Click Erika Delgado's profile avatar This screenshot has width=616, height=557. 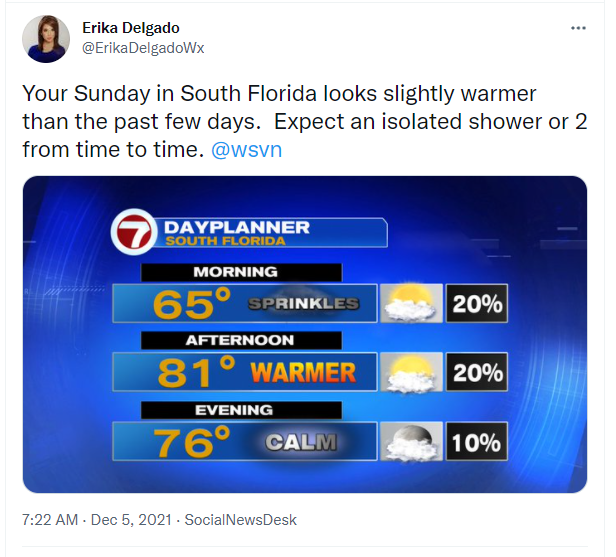[x=46, y=39]
